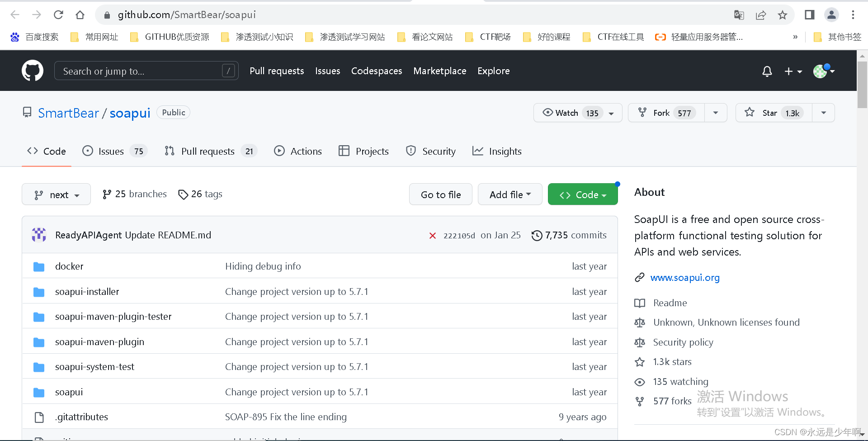Expand more bookmarks chevron

click(795, 37)
